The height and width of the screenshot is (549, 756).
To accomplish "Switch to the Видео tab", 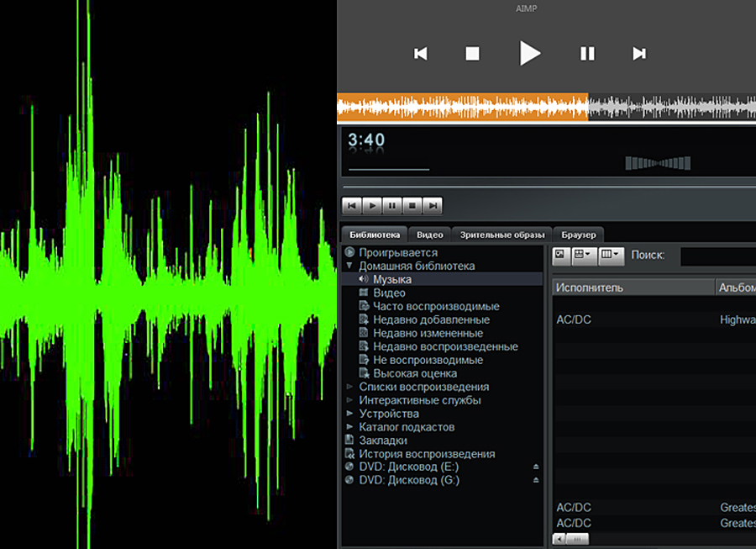I will click(x=430, y=235).
